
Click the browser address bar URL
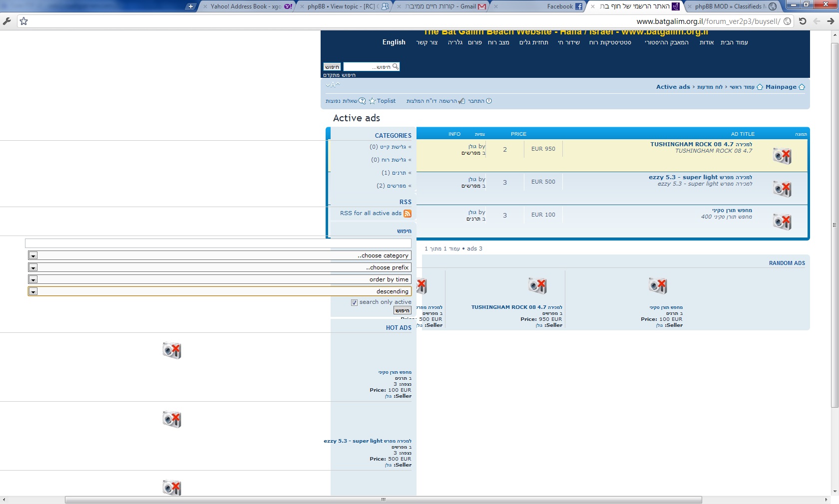point(708,21)
